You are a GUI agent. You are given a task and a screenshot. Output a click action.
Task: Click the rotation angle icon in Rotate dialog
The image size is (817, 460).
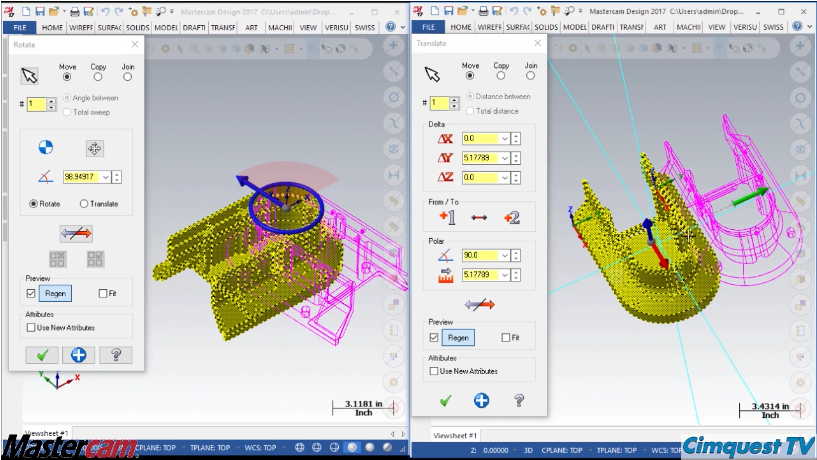click(x=45, y=177)
